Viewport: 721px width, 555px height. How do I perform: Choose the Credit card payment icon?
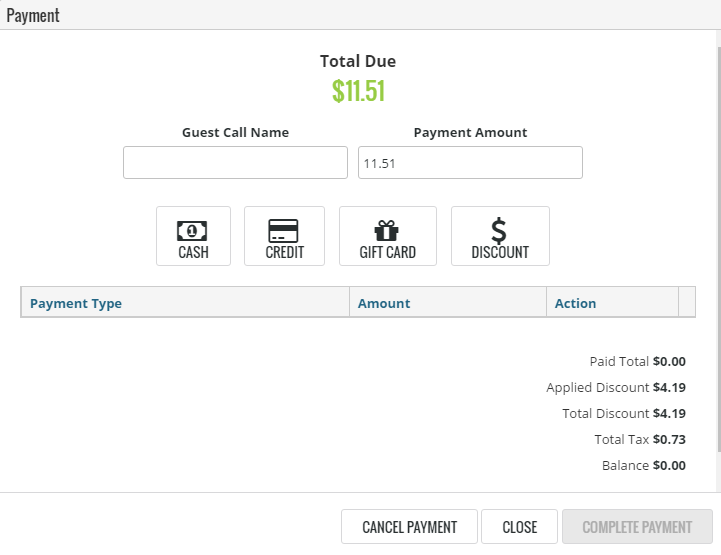[284, 236]
